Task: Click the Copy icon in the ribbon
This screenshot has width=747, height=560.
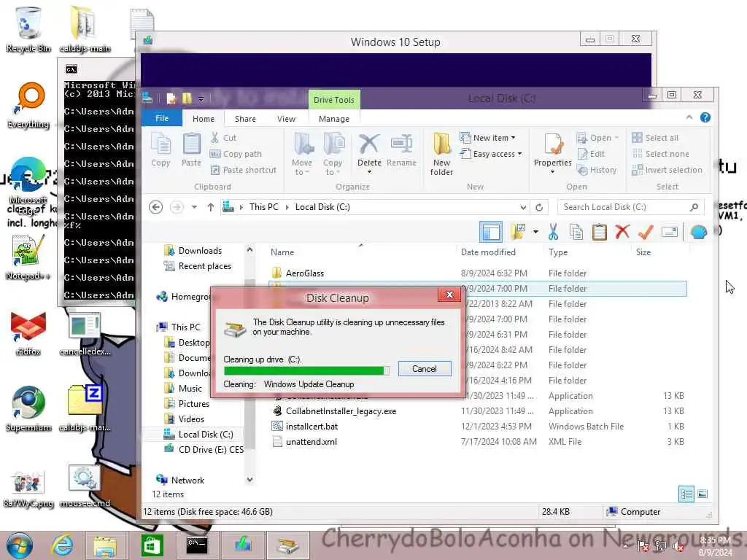Action: [160, 150]
